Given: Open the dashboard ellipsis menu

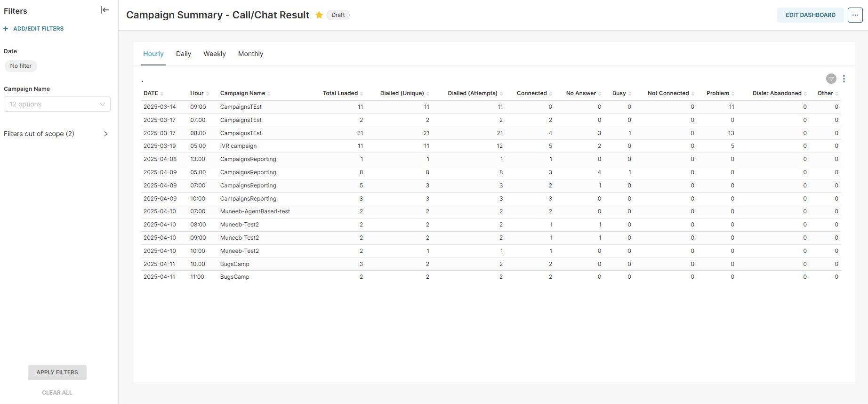Looking at the screenshot, I should coord(855,15).
